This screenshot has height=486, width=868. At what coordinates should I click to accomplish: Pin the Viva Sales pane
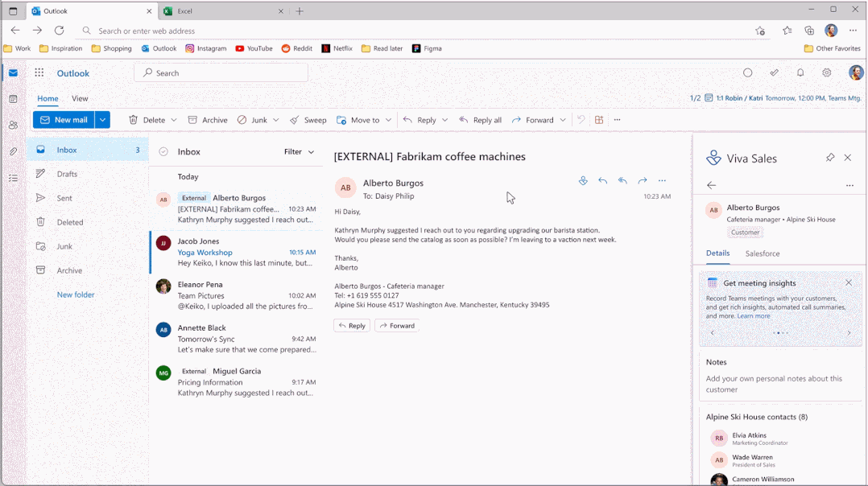830,158
